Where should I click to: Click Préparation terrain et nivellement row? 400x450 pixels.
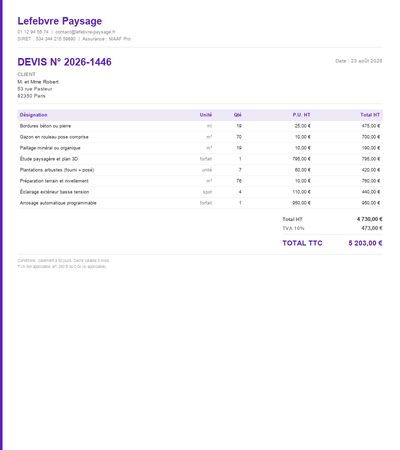[x=200, y=181]
